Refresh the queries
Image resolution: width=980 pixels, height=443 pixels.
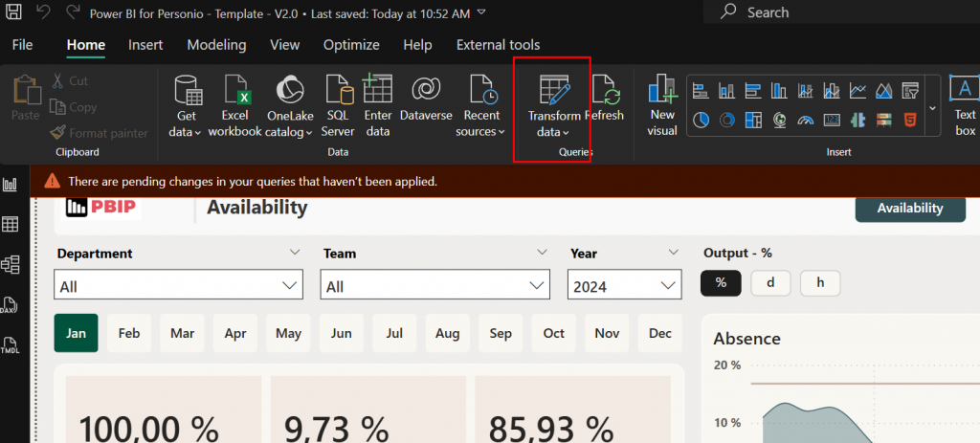click(605, 99)
